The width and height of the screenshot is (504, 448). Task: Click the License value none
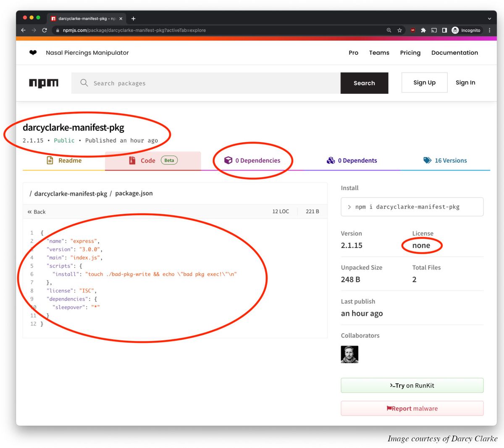click(x=421, y=245)
